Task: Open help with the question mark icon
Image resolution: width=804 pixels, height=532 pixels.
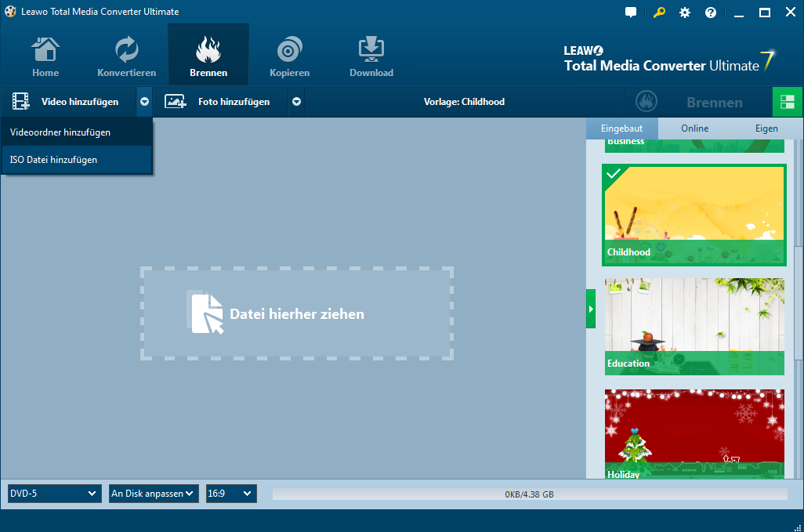Action: coord(711,13)
